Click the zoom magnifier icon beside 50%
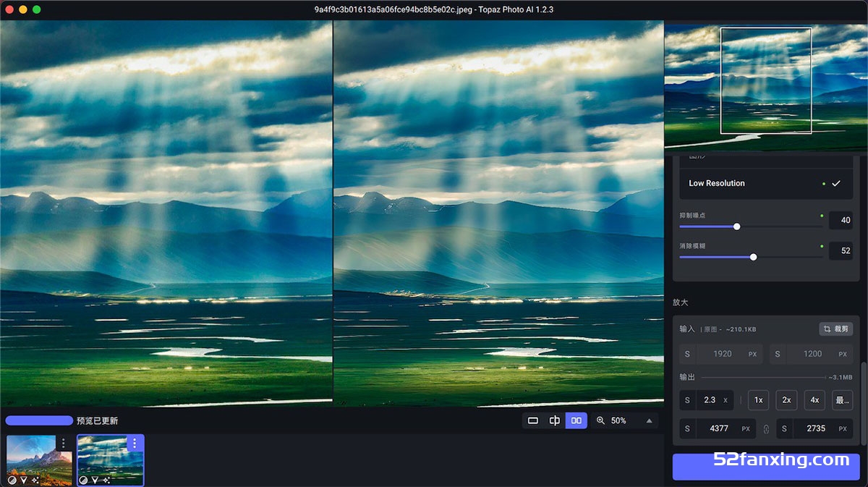This screenshot has width=868, height=487. coord(600,420)
